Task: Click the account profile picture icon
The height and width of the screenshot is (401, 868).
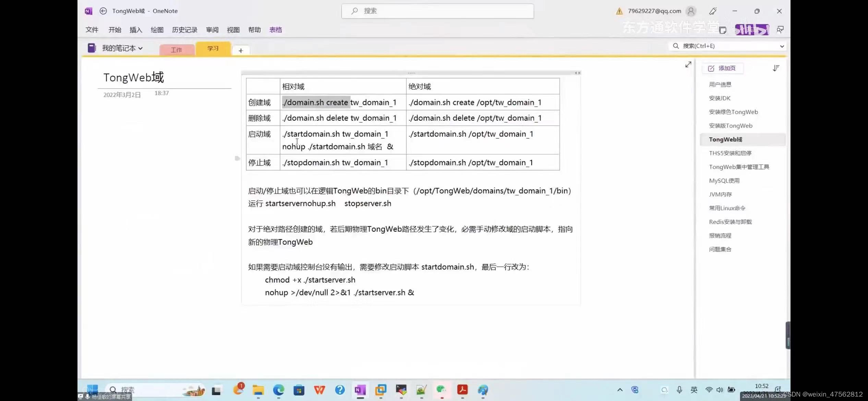Action: 691,11
